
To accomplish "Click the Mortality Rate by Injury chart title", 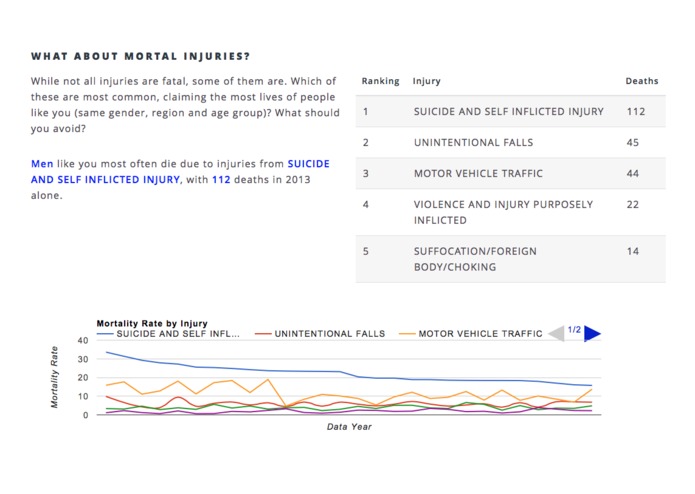I will tap(152, 323).
